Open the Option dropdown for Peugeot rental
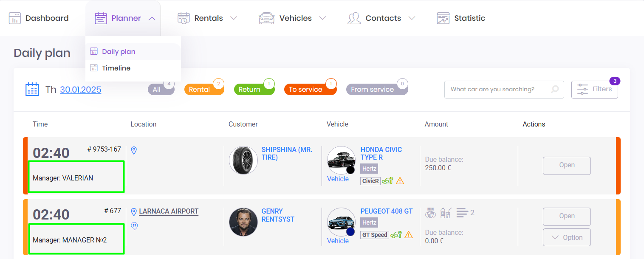The width and height of the screenshot is (644, 259). point(567,237)
